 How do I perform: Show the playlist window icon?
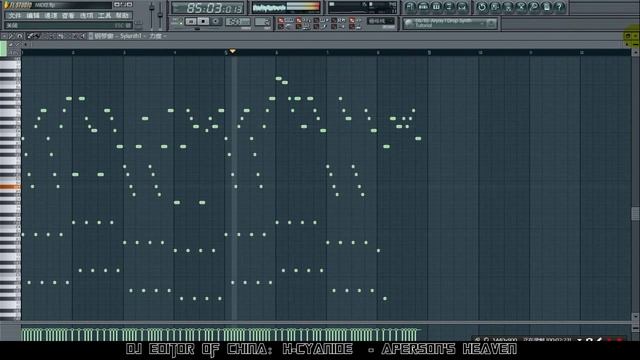[x=410, y=7]
